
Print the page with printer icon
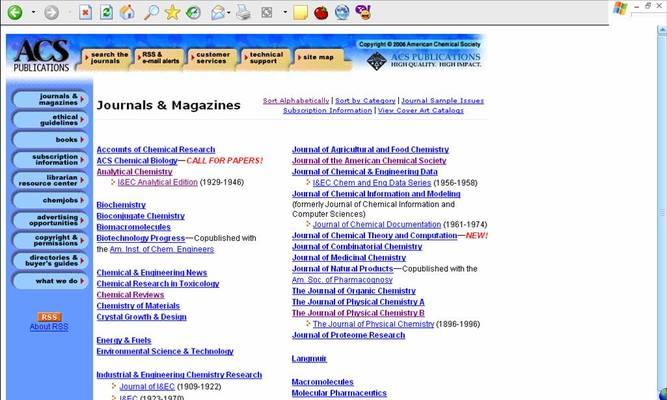[243, 12]
